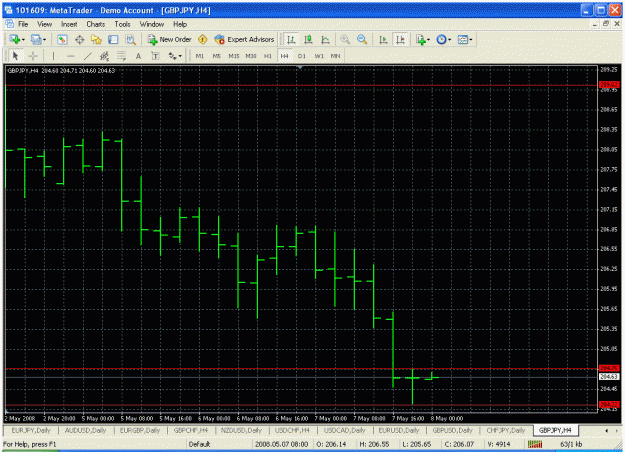Launch the Strategy Tester magnifier icon
The height and width of the screenshot is (452, 625).
[x=131, y=39]
